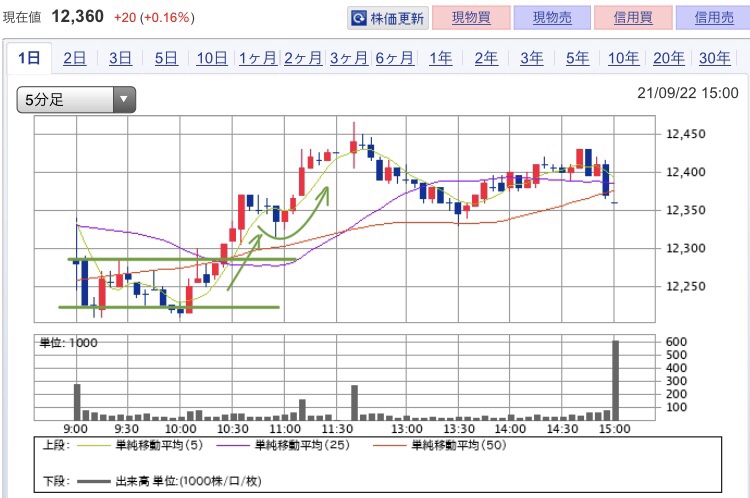Screen dimensions: 750x498
Task: Open the 信用売 order link
Action: click(713, 18)
